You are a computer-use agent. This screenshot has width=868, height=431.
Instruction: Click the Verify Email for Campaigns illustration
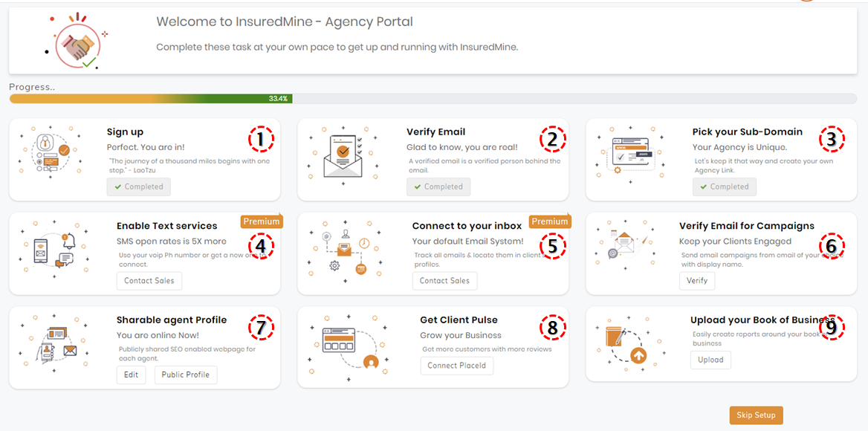(626, 244)
